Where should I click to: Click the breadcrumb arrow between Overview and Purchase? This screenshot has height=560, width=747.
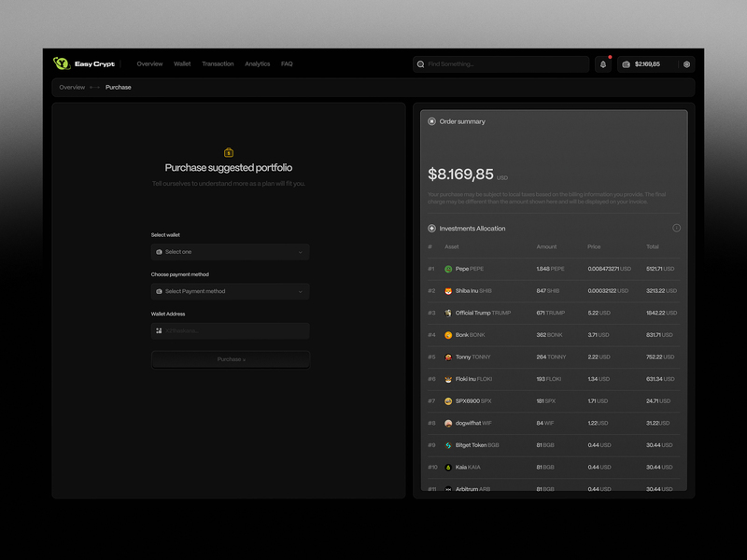click(x=95, y=87)
